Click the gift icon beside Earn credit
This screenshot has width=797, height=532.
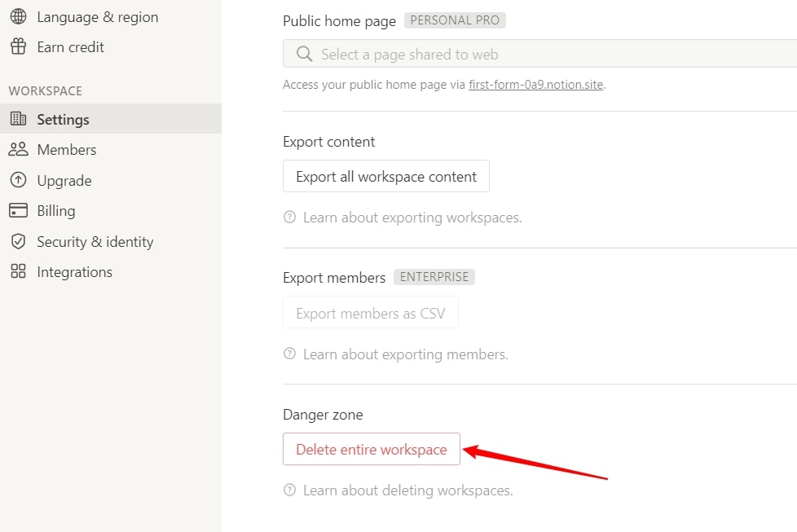click(18, 46)
